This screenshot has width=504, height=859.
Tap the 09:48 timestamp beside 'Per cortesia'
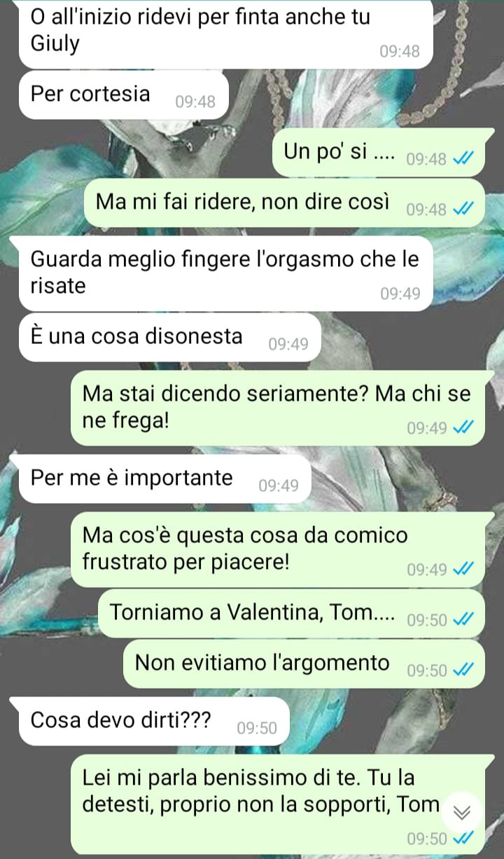click(195, 102)
